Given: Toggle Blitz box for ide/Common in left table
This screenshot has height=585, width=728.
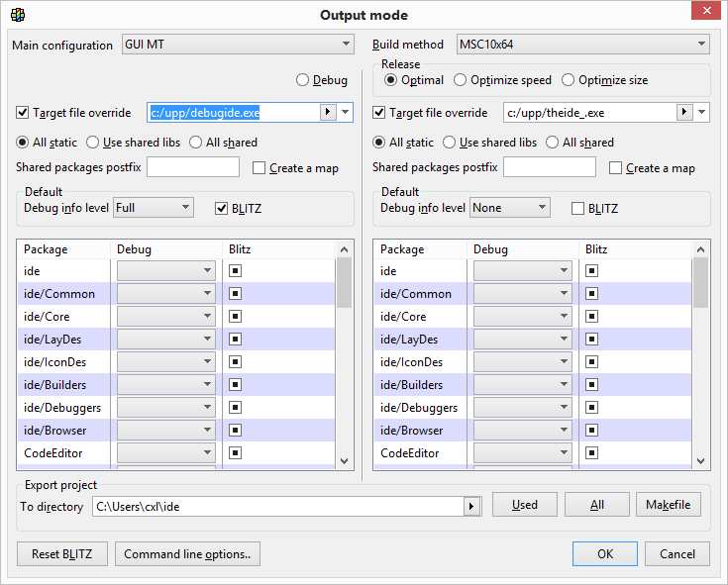Looking at the screenshot, I should coord(235,294).
